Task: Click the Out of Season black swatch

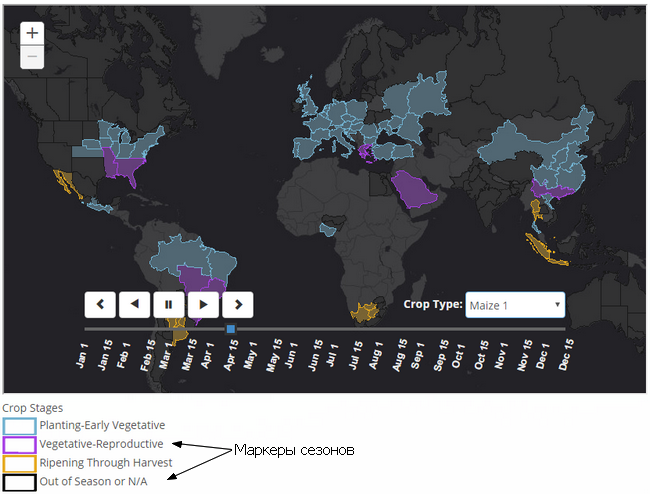Action: point(19,483)
